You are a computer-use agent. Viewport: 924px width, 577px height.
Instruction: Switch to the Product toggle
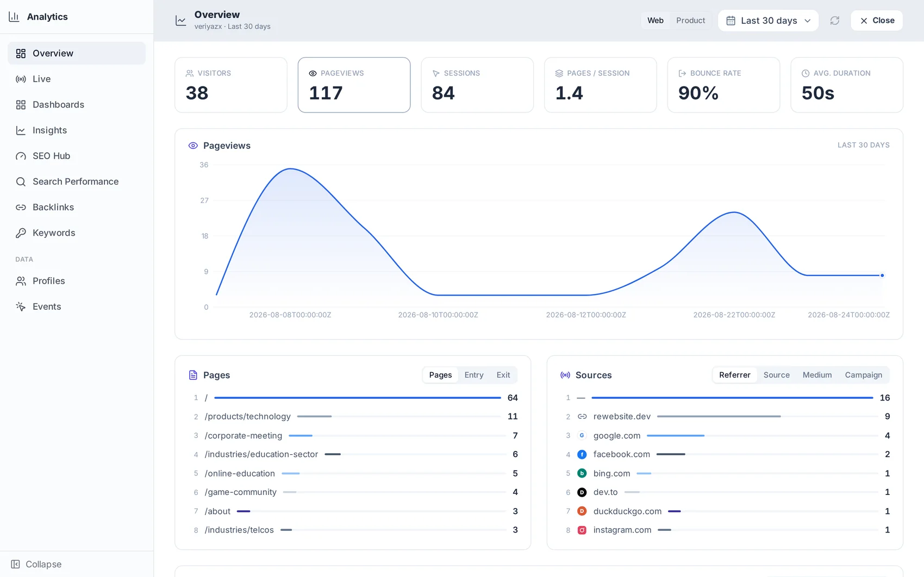(690, 21)
